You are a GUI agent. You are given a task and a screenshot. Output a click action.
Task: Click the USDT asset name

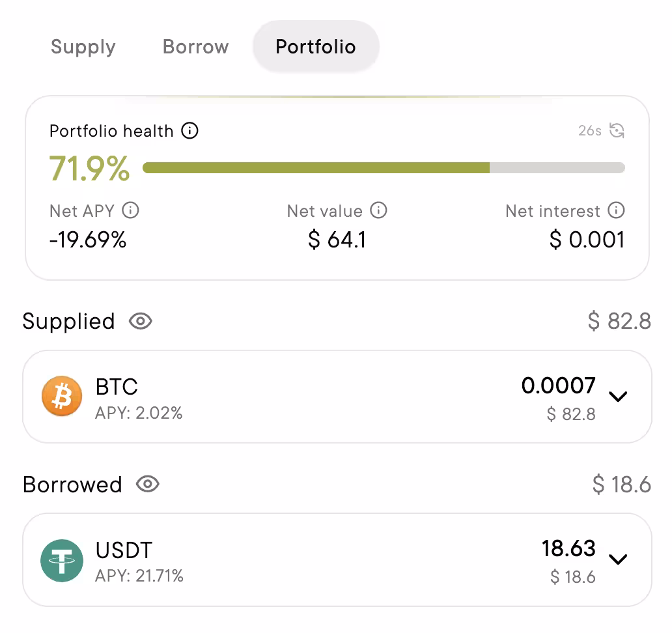coord(124,550)
